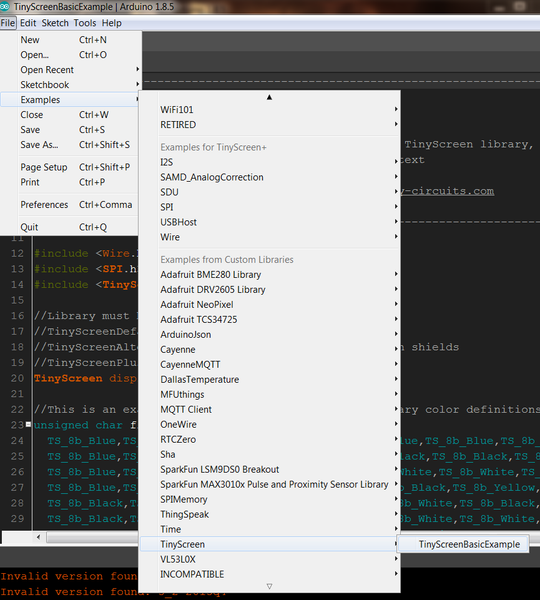Open Time examples submenu
Viewport: 540px width, 600px height.
[270, 529]
